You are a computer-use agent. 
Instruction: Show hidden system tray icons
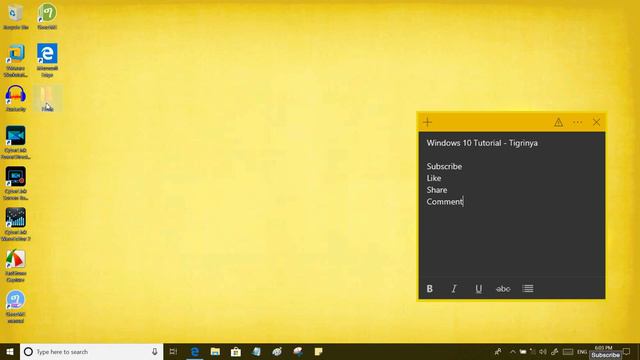(x=513, y=352)
